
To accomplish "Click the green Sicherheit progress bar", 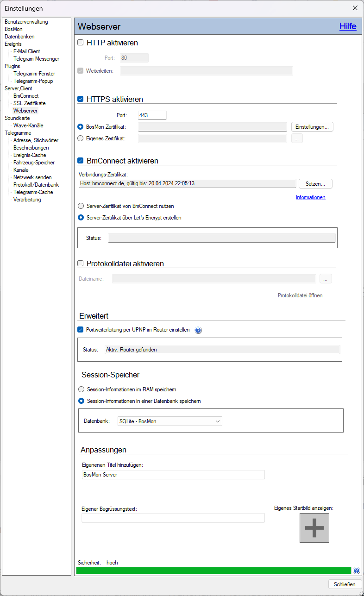I will pyautogui.click(x=213, y=571).
